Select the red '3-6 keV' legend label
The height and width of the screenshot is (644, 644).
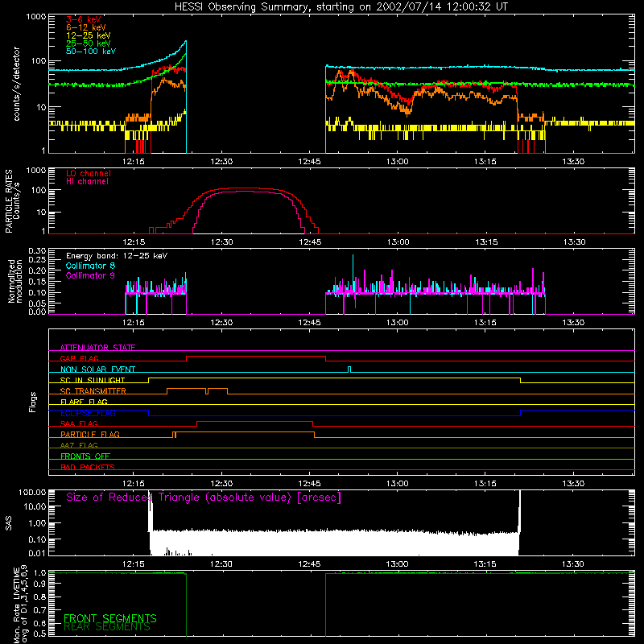click(x=83, y=19)
